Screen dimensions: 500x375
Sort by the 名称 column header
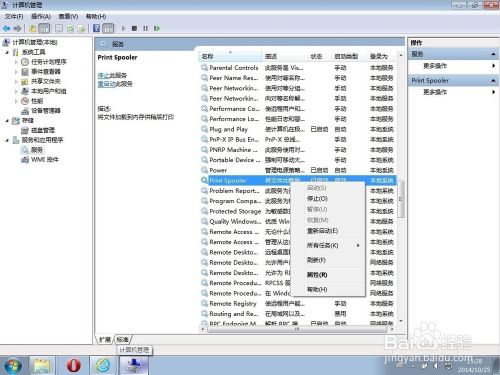pos(231,56)
